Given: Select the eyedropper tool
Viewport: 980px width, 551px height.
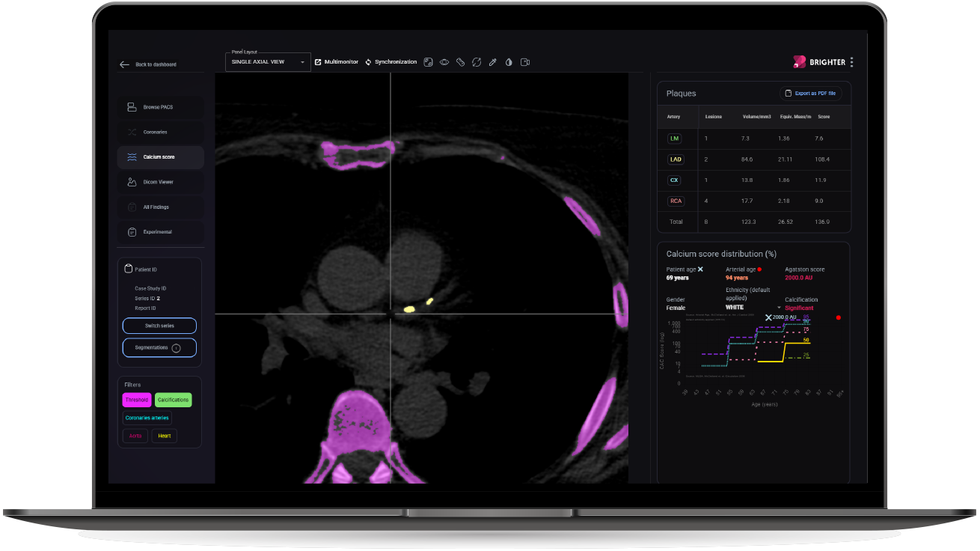Looking at the screenshot, I should pos(493,62).
